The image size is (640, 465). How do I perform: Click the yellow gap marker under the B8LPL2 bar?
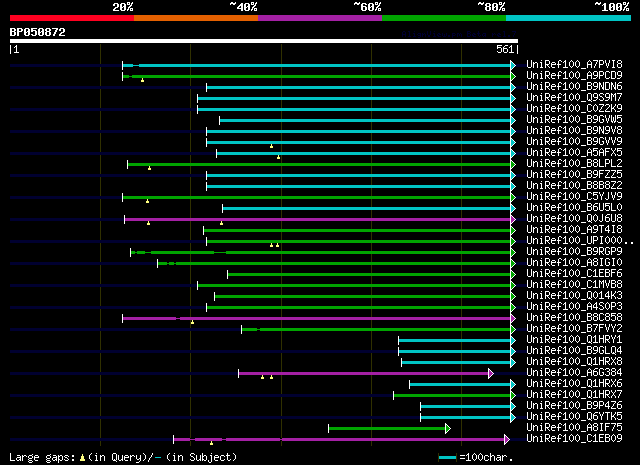pos(149,168)
